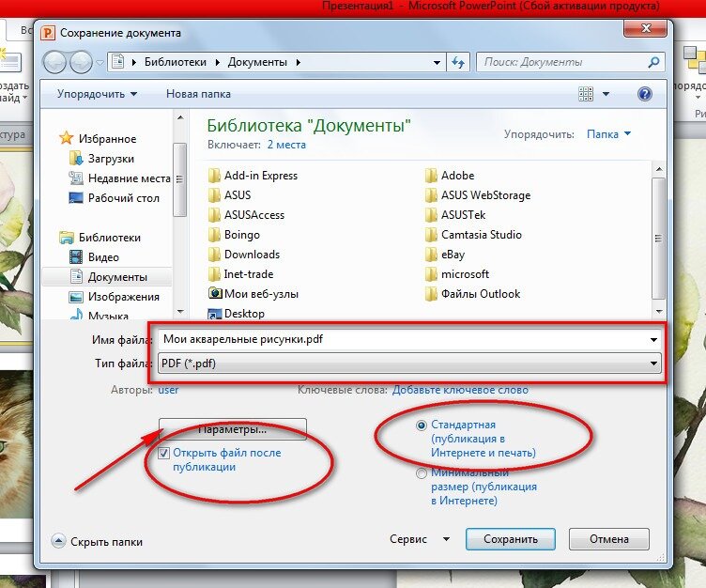Open the Downloads folder
This screenshot has height=588, width=706.
pyautogui.click(x=244, y=255)
